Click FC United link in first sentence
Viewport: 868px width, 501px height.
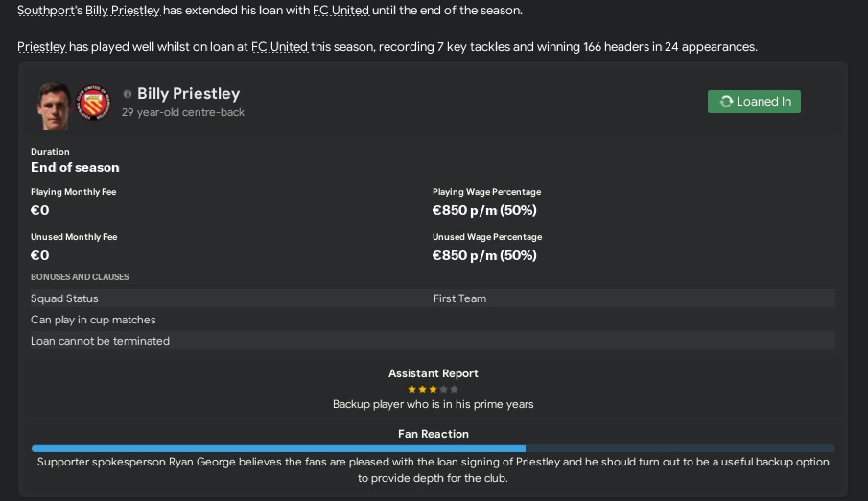pyautogui.click(x=340, y=11)
